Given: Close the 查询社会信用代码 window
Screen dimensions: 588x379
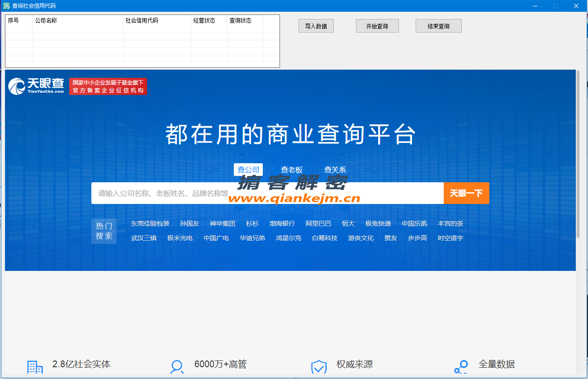Looking at the screenshot, I should tap(576, 6).
